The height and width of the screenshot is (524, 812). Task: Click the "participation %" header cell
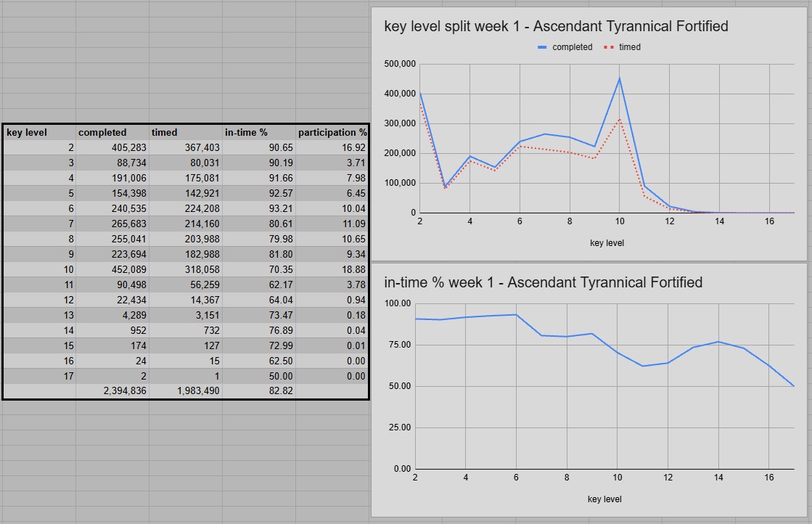pos(332,132)
